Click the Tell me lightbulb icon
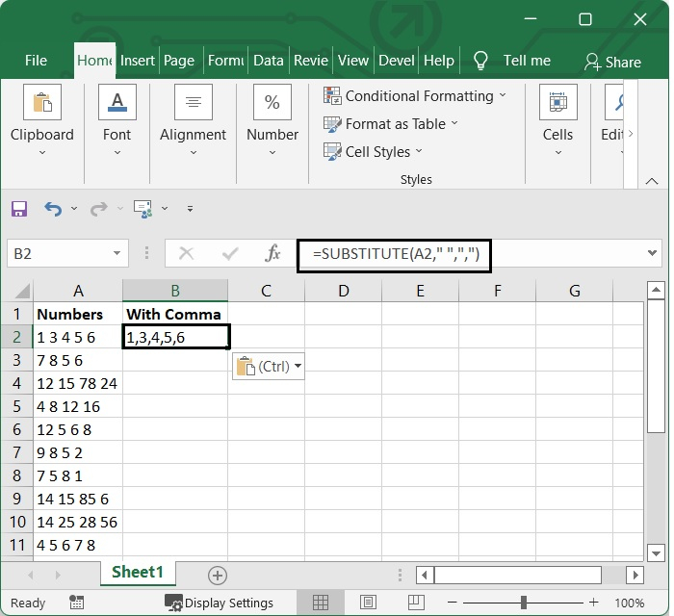The image size is (674, 616). pos(480,61)
